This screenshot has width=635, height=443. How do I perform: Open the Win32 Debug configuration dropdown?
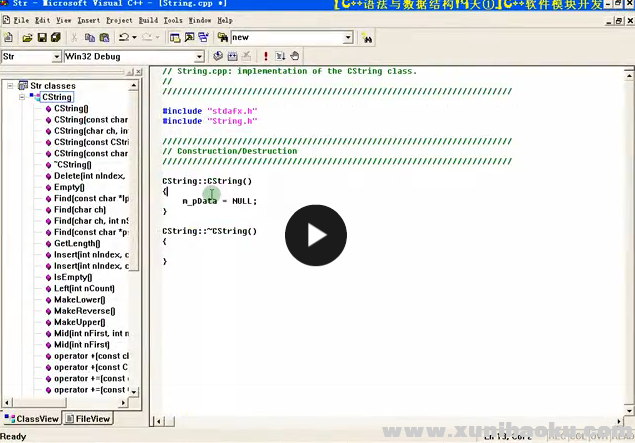(x=199, y=57)
